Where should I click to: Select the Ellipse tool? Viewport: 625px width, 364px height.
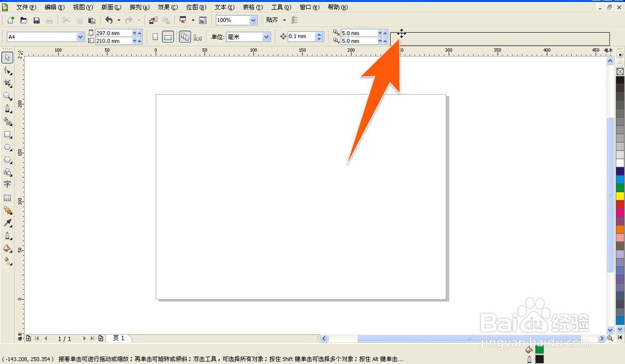7,147
